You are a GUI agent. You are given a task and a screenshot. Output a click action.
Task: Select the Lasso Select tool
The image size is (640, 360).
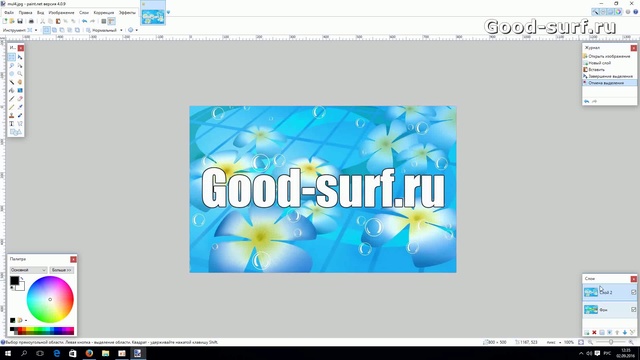(12, 65)
